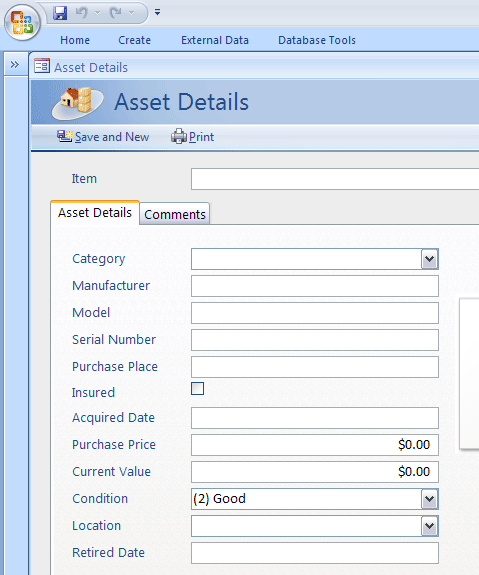Switch to the Comments tab

click(175, 214)
